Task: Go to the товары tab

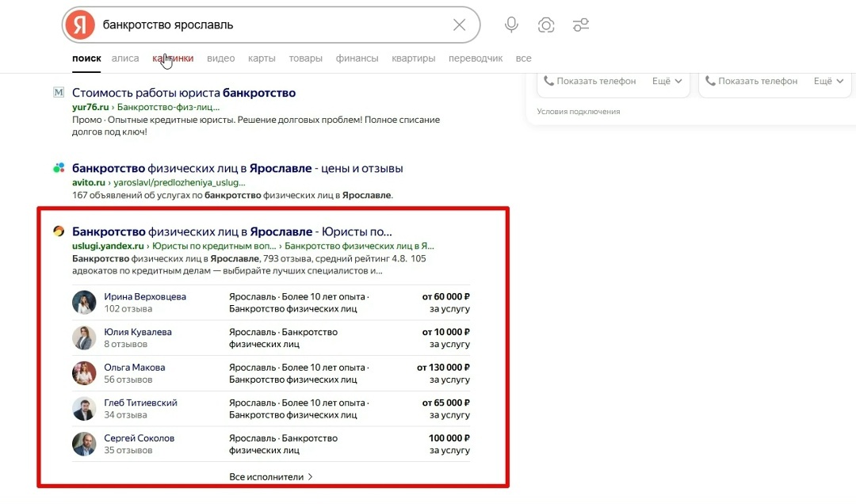Action: [x=305, y=58]
